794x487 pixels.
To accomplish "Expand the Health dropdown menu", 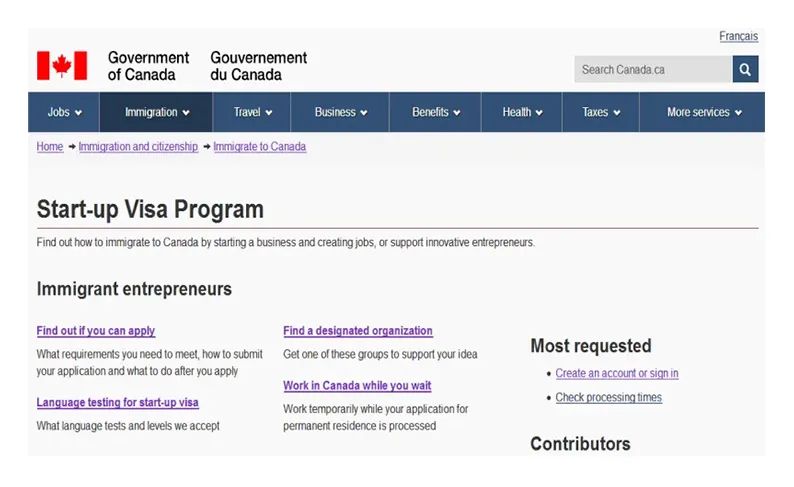I will coord(522,112).
